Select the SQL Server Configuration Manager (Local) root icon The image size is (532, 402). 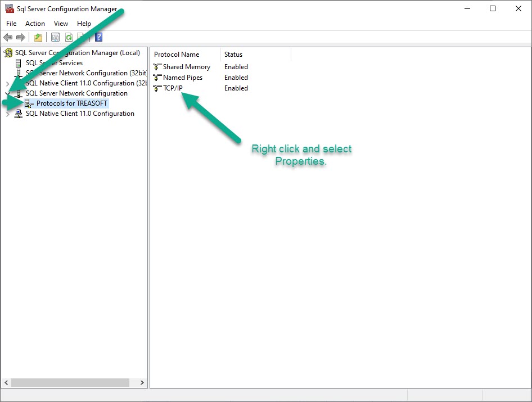click(8, 53)
